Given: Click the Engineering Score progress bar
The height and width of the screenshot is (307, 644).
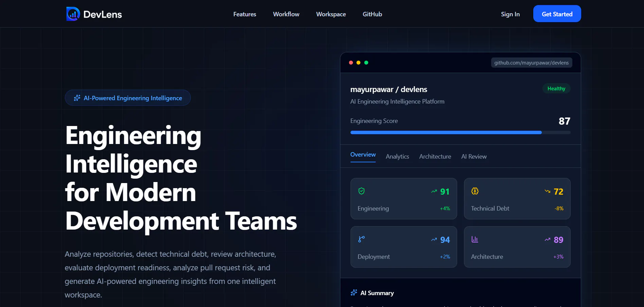Looking at the screenshot, I should click(x=461, y=132).
